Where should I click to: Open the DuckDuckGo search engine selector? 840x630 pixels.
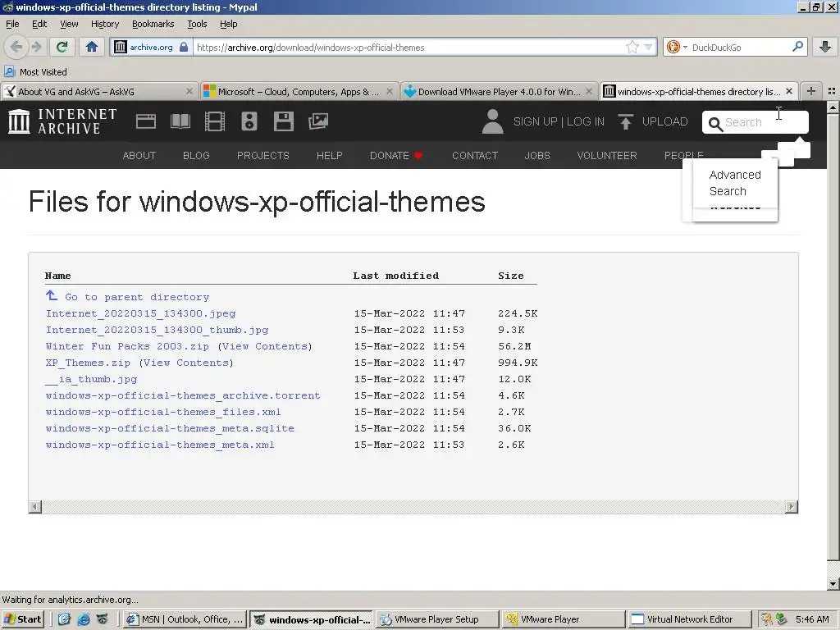click(677, 47)
